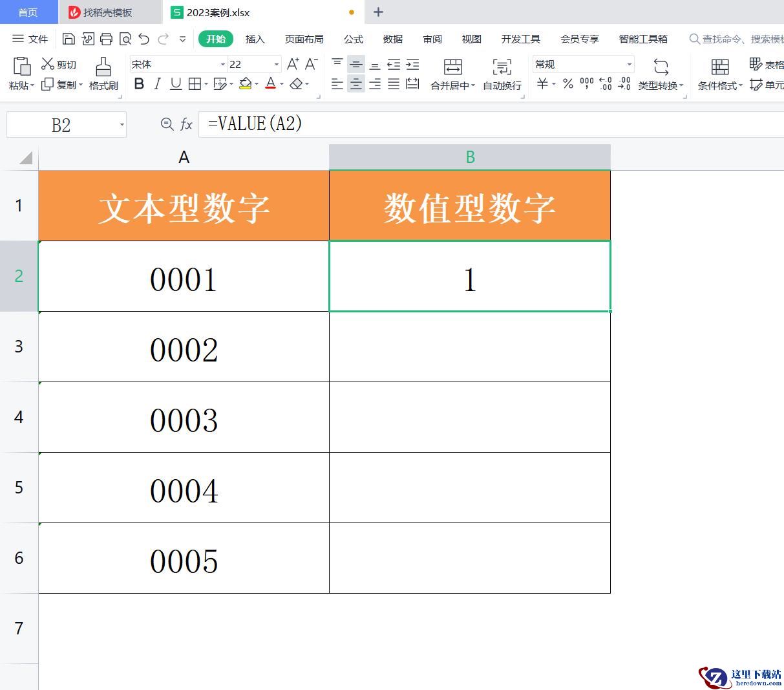The width and height of the screenshot is (784, 690).
Task: Switch to the 审阅 ribbon tab
Action: (432, 39)
